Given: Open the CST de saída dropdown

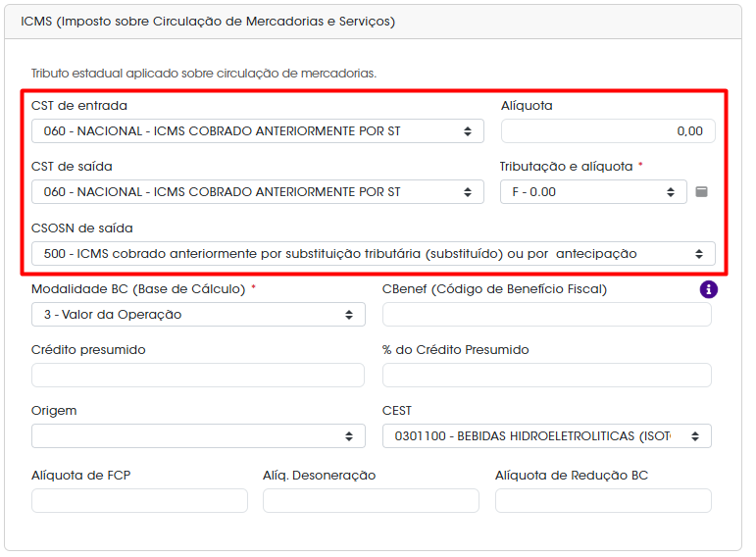Looking at the screenshot, I should point(258,192).
